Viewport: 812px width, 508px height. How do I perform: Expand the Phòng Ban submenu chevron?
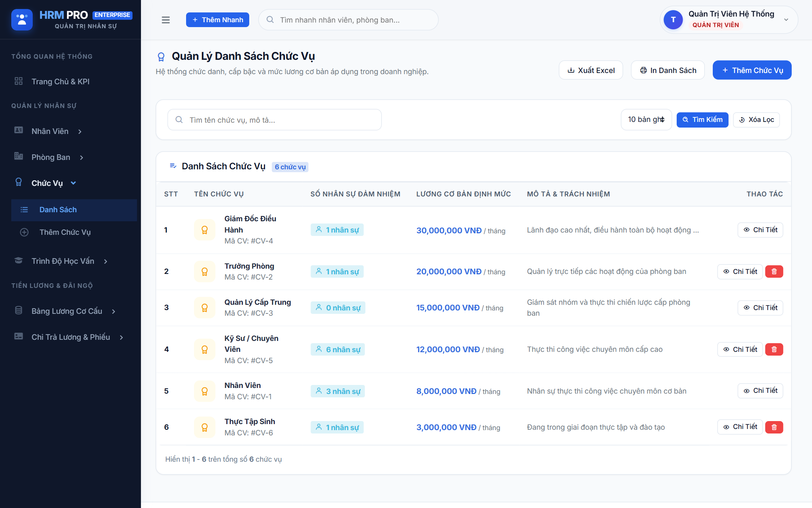pos(82,158)
